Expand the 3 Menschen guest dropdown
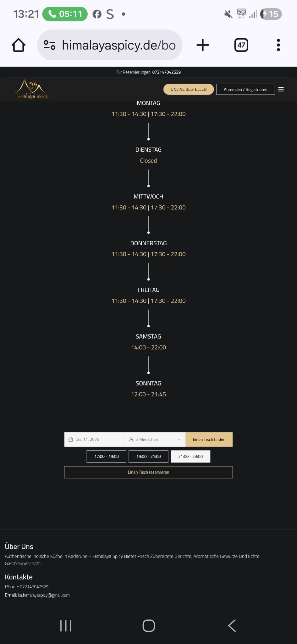The image size is (297, 644). pyautogui.click(x=155, y=440)
